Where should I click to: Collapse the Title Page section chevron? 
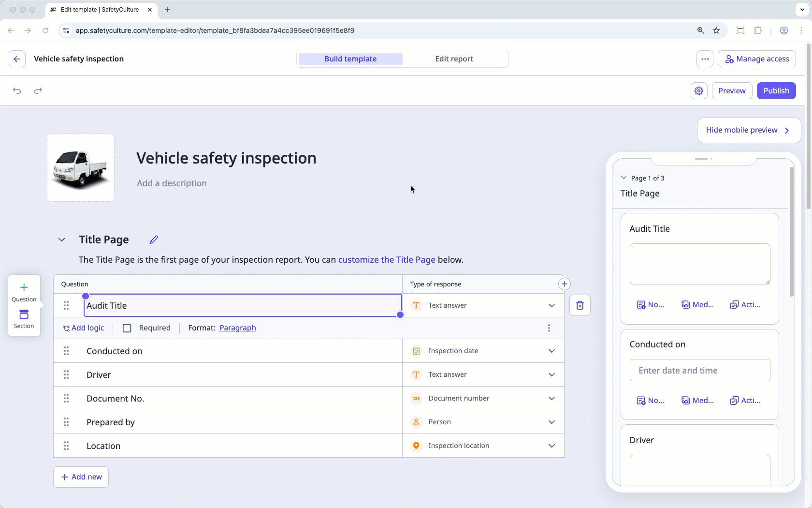pyautogui.click(x=62, y=239)
